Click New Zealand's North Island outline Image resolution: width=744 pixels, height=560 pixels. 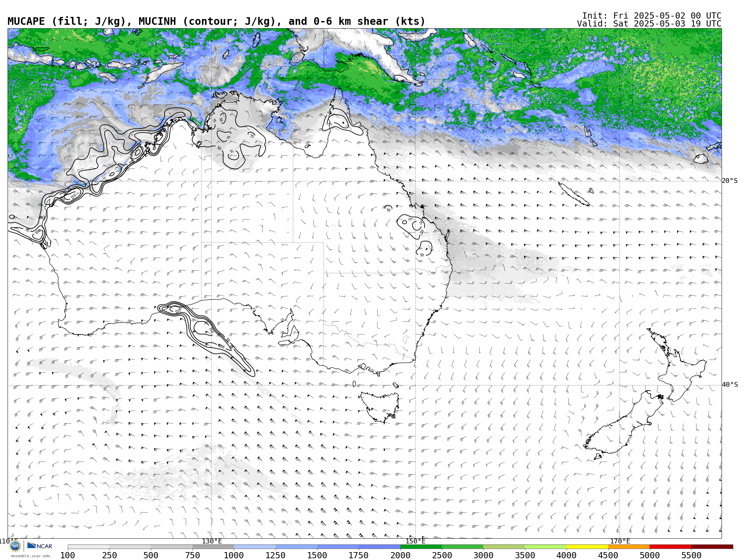tap(677, 365)
